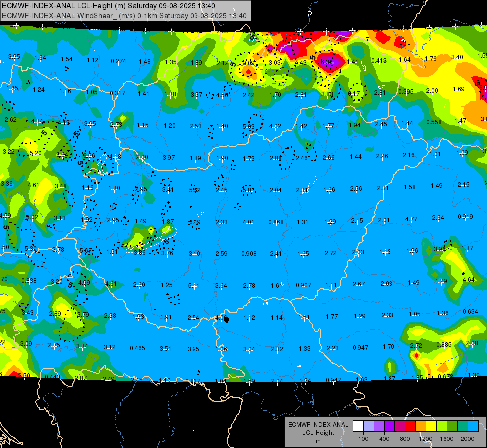Click the wind shear value '0.274'
Screen dimensions: 487x448
coord(119,61)
